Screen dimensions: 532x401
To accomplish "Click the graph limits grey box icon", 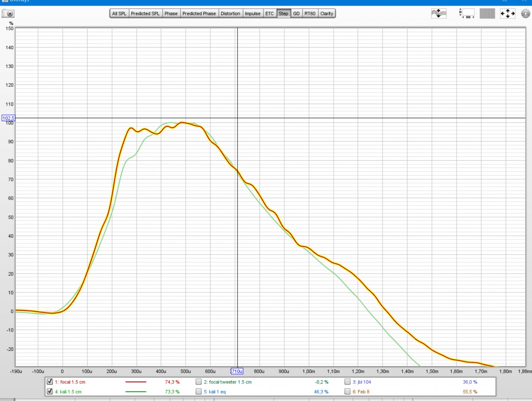I will (x=487, y=13).
